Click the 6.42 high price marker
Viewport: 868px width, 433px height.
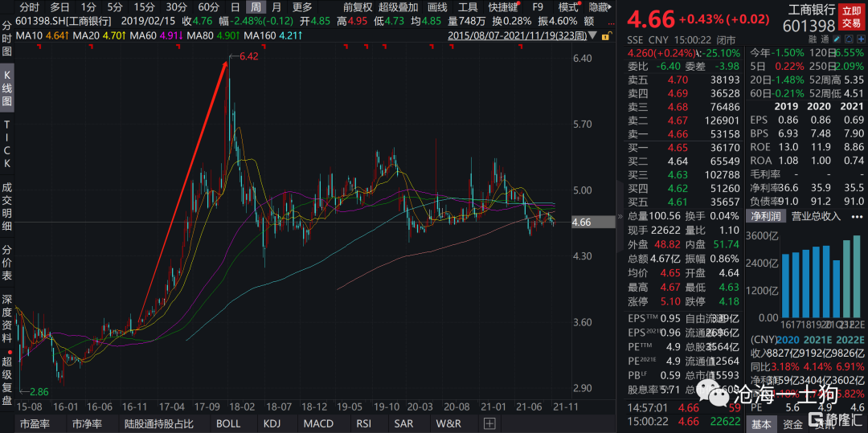point(250,56)
